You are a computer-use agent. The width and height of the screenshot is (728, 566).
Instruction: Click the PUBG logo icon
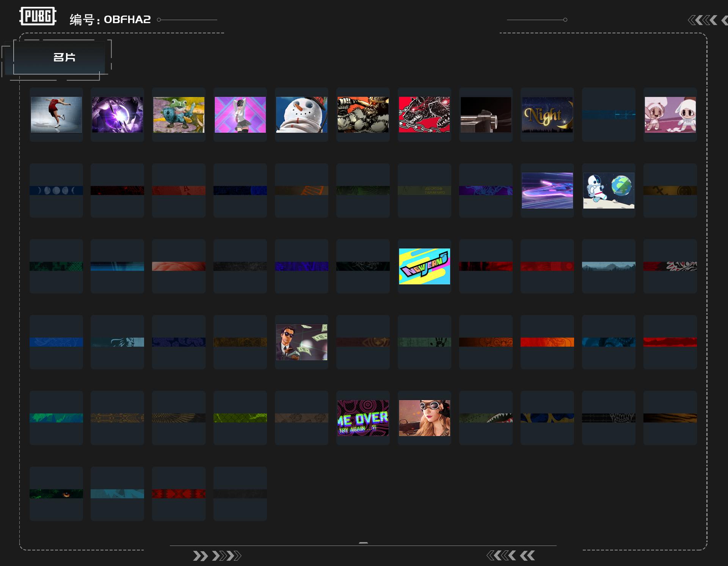pyautogui.click(x=38, y=16)
